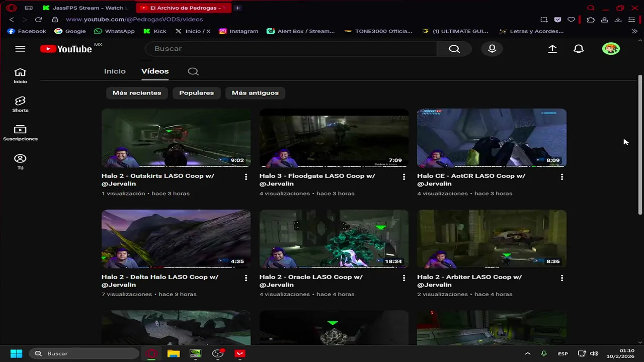The image size is (644, 362).
Task: Select El Archivo de Pedrogas browser tab
Action: tap(184, 8)
